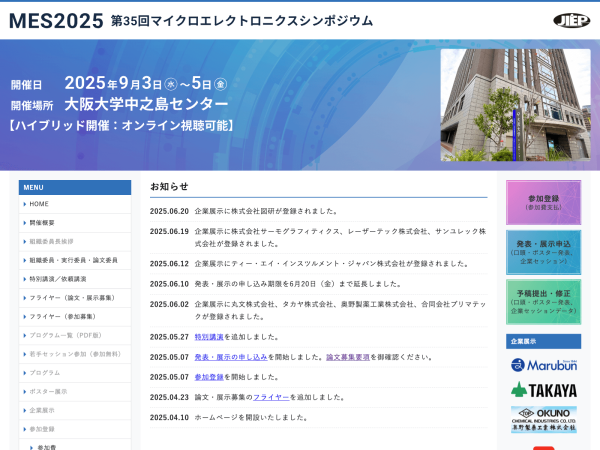Click the 大阪大学中之島センター venue text
Image resolution: width=600 pixels, height=450 pixels.
click(146, 104)
